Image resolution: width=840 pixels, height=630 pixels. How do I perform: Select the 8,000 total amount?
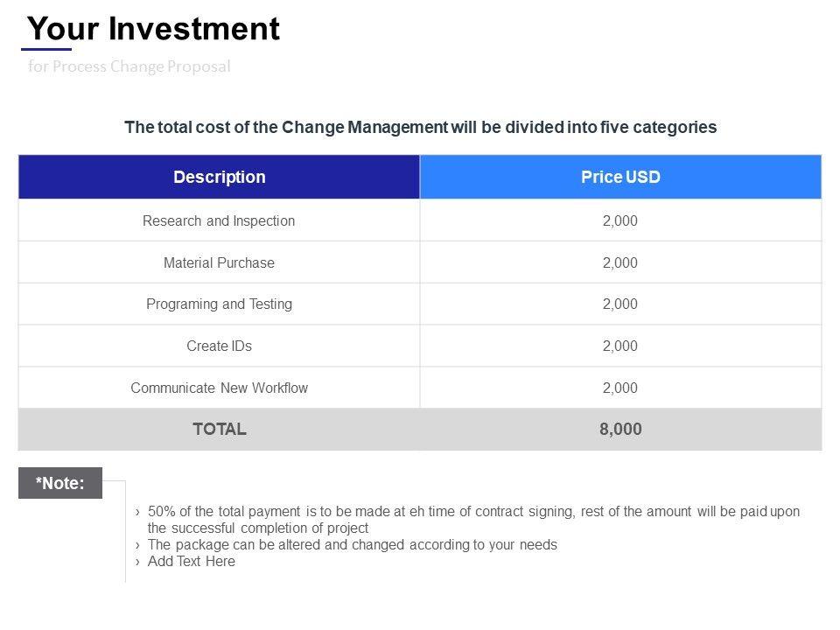coord(620,430)
